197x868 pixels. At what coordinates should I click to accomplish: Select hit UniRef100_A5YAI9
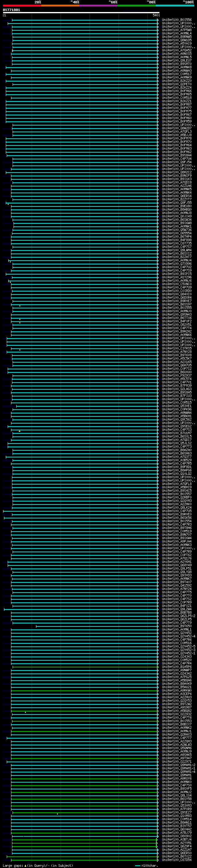176,43
